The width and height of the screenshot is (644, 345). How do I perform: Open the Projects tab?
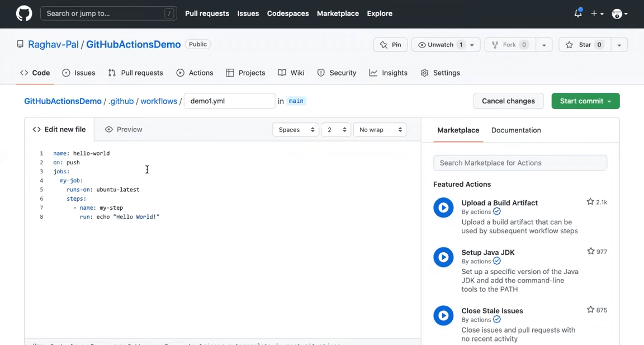click(x=245, y=73)
